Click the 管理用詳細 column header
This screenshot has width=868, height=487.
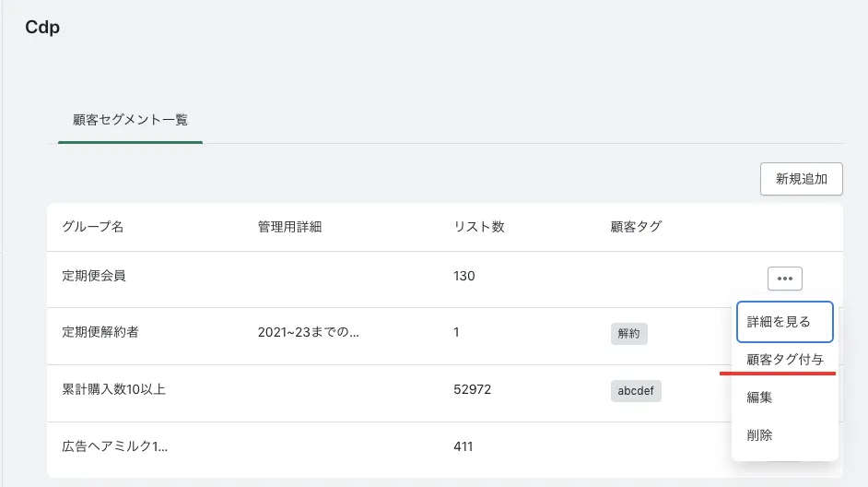pos(289,227)
